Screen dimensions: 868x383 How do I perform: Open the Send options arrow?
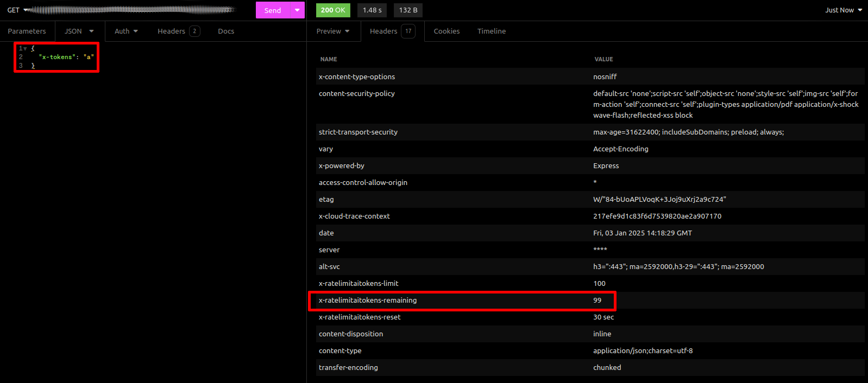tap(297, 10)
